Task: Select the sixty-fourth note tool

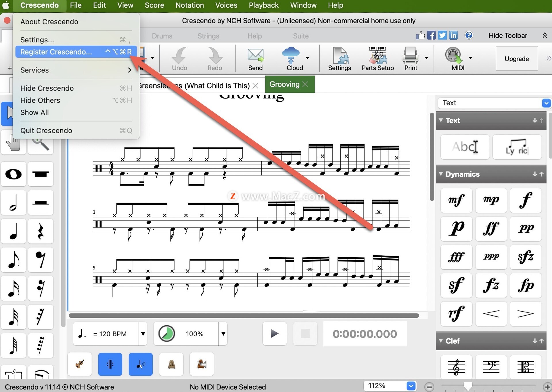Action: (14, 345)
